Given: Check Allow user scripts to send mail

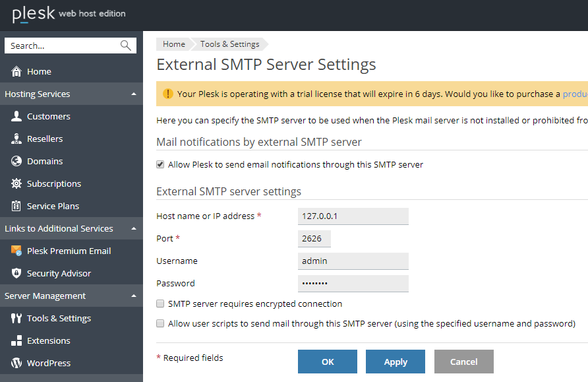Looking at the screenshot, I should point(160,324).
